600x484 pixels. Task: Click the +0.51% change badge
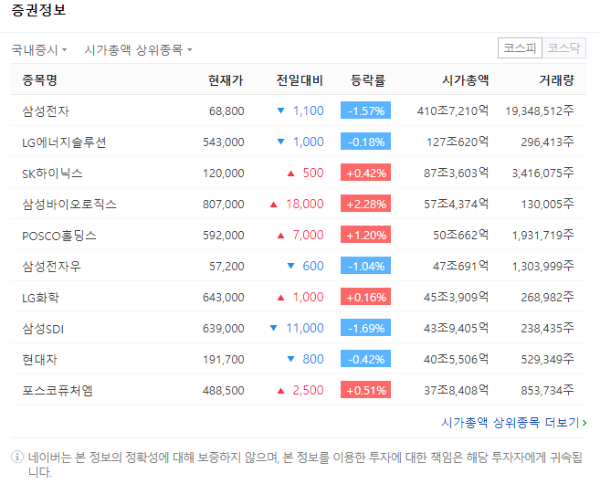point(366,390)
